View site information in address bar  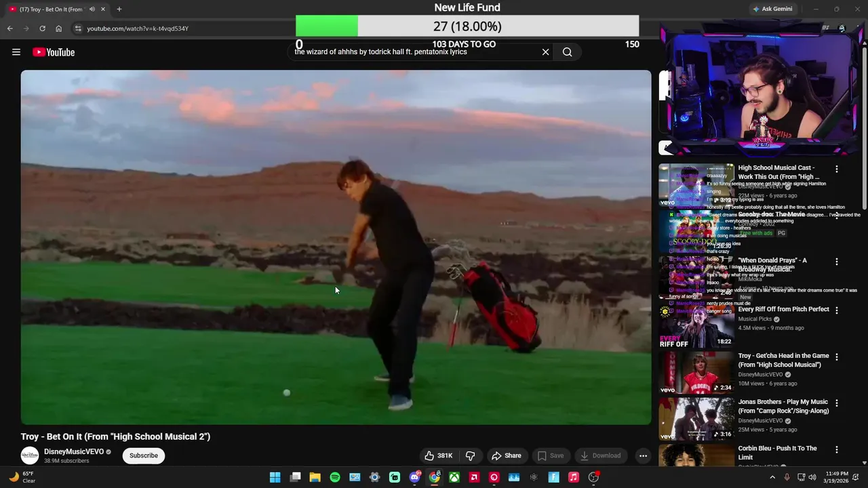[78, 28]
